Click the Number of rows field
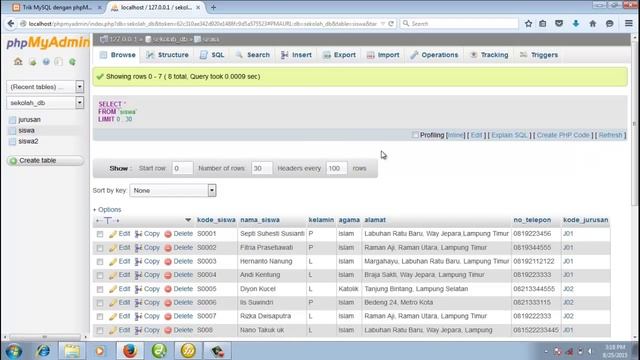Viewport: 640px width, 360px height. pos(262,168)
